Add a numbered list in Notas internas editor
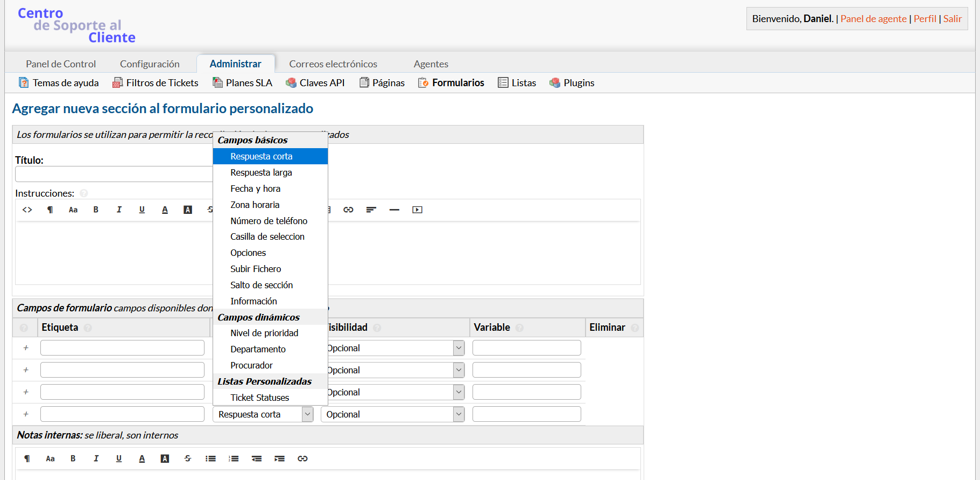The image size is (980, 480). [x=234, y=458]
